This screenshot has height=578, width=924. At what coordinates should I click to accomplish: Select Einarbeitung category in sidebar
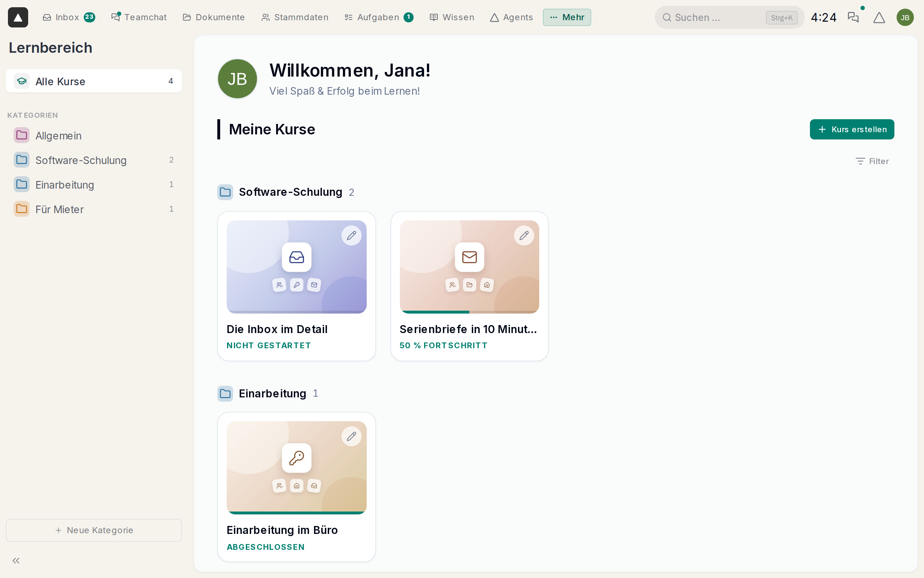coord(93,185)
